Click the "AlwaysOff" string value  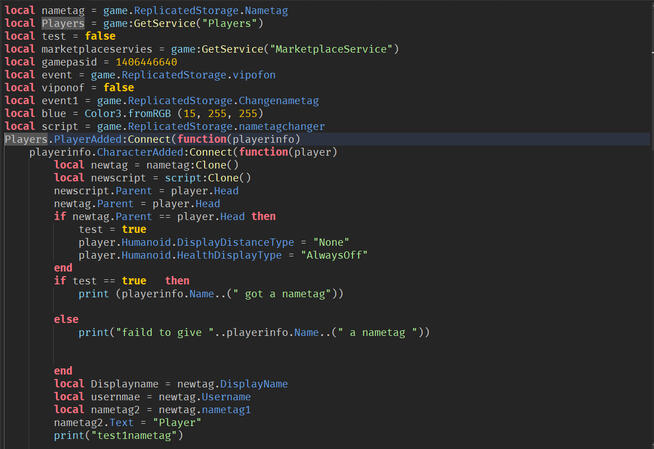tap(335, 255)
